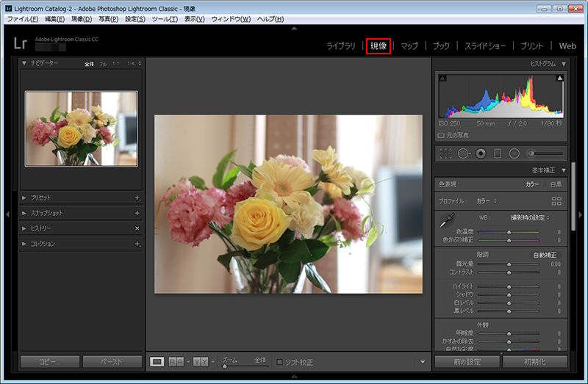This screenshot has height=384, width=588.
Task: Toggle the 元の写真 original photo option
Action: tap(442, 135)
